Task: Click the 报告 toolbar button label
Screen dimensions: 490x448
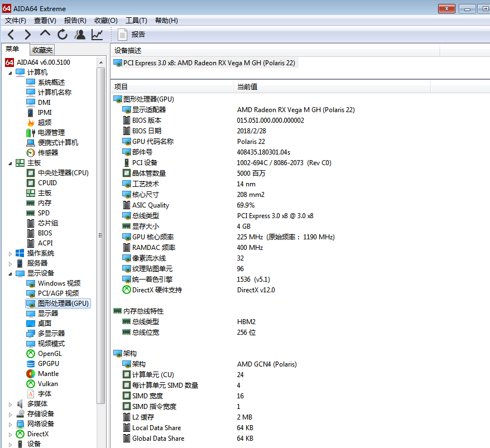Action: (x=138, y=35)
